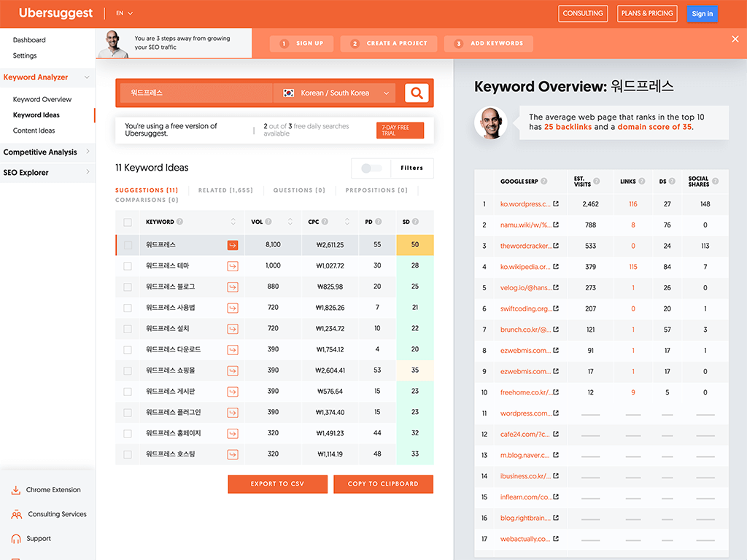The height and width of the screenshot is (560, 747).
Task: Check the 워드프레스 블로그 row checkbox
Action: click(x=127, y=287)
